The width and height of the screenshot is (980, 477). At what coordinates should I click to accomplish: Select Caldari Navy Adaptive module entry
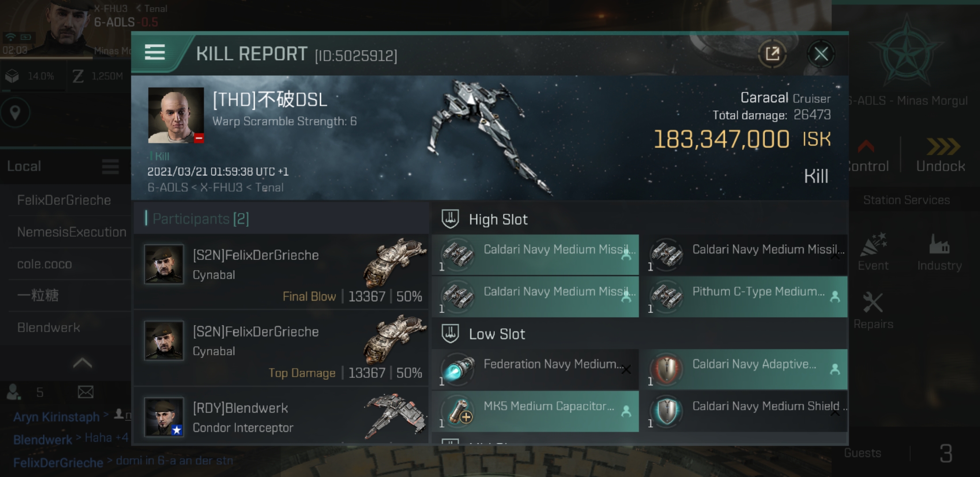pyautogui.click(x=744, y=369)
